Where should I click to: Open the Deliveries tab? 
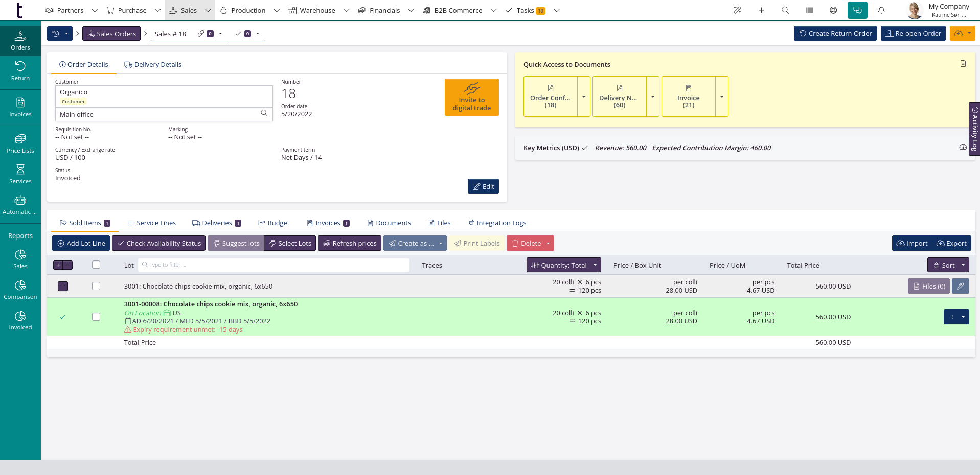(216, 223)
